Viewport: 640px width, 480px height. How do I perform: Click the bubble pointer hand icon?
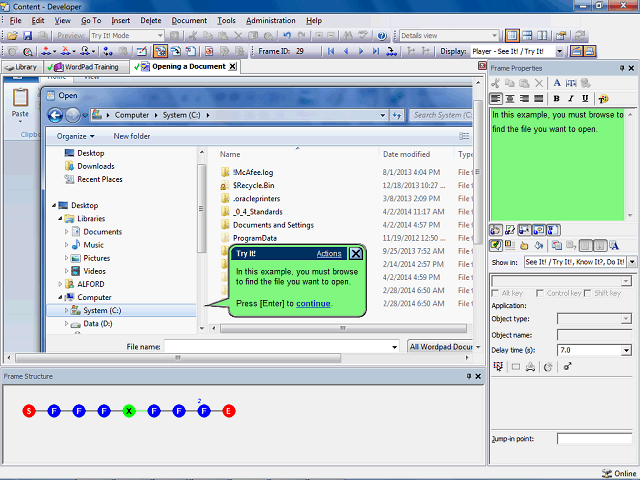[x=524, y=245]
